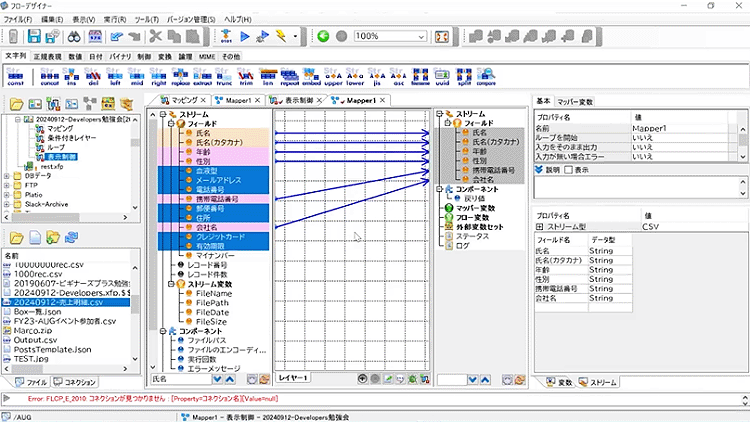Click the fit-to-screen icon beside zoom

point(442,36)
